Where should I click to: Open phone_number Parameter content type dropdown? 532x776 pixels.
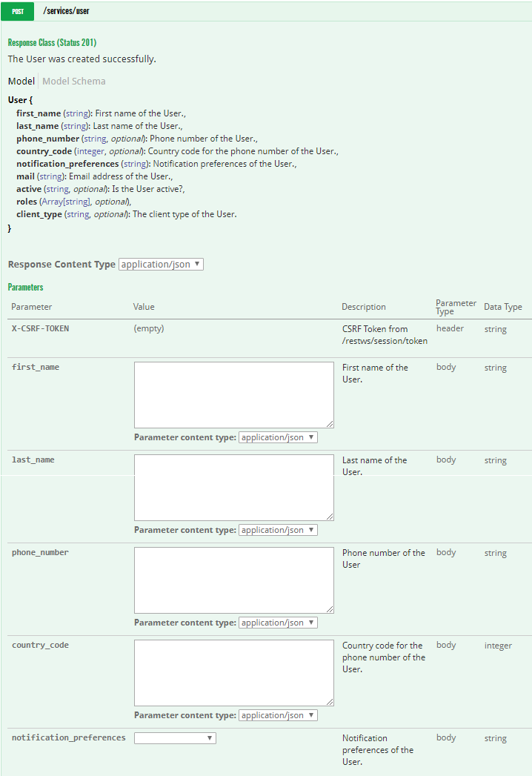pyautogui.click(x=278, y=623)
